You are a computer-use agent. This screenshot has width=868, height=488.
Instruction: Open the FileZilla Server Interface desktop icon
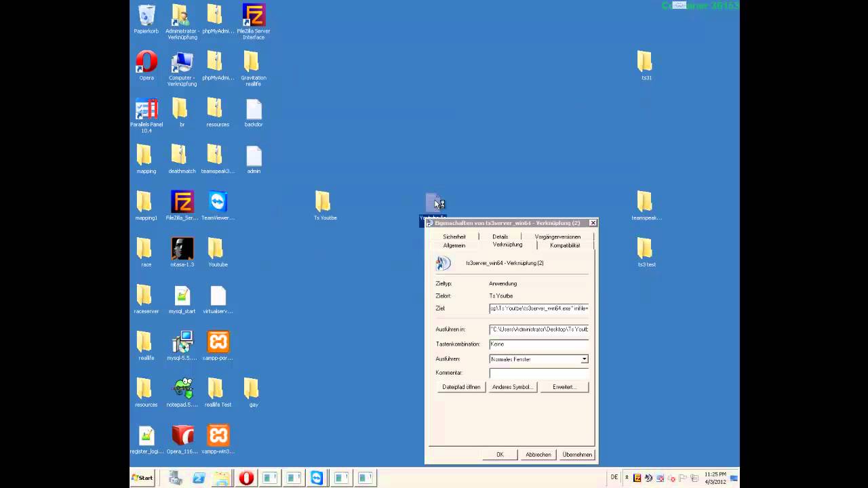coord(253,16)
